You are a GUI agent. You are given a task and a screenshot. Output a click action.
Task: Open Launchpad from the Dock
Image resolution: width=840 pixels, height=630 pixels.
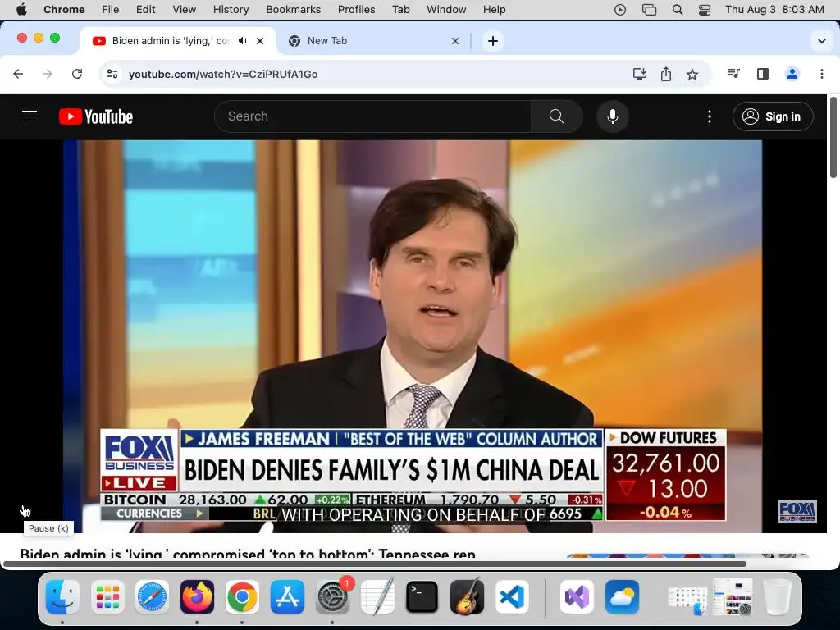tap(107, 596)
